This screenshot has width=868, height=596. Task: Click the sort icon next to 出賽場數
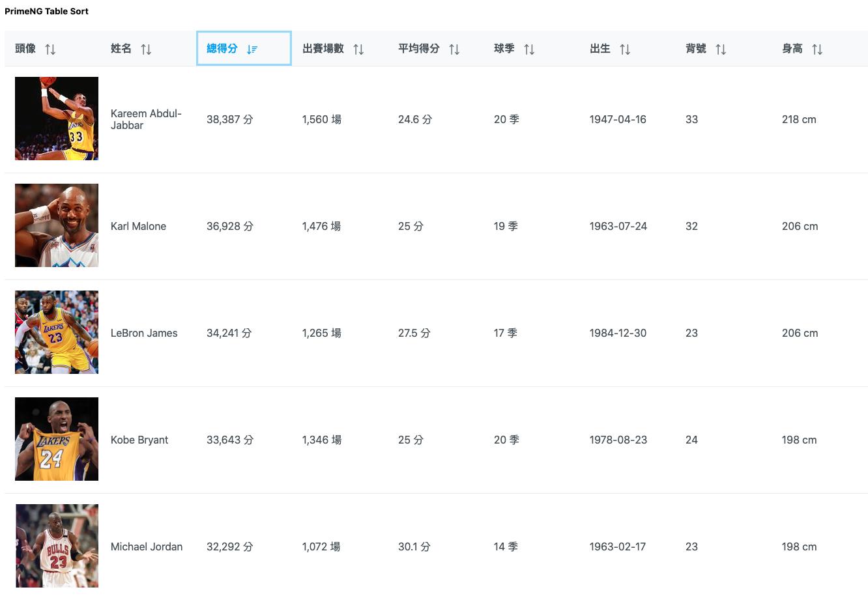click(x=358, y=50)
